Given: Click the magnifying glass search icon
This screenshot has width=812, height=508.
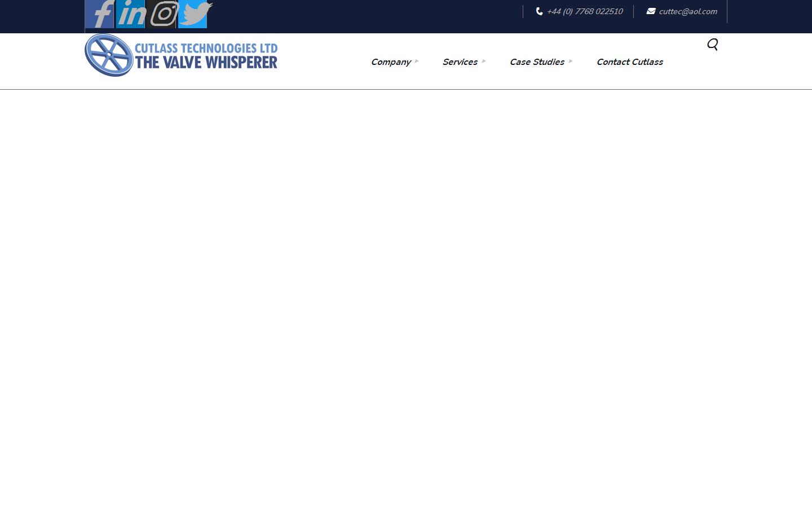Looking at the screenshot, I should point(712,45).
